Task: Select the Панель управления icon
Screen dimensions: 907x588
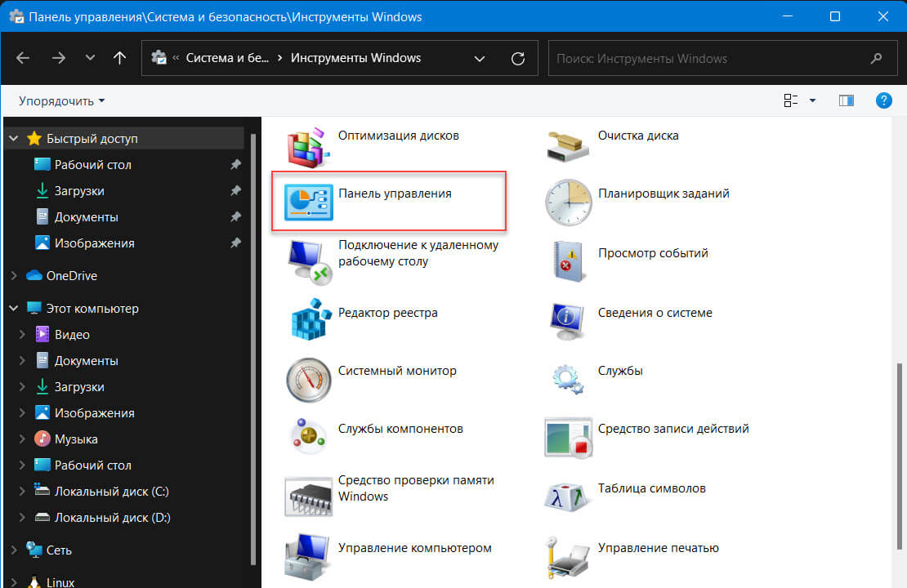Action: pyautogui.click(x=308, y=202)
